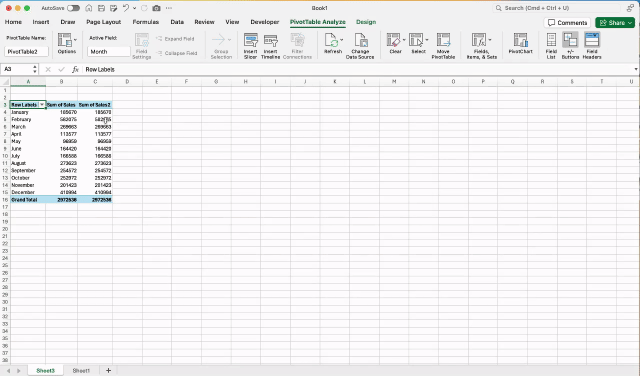Click the Active Field Month box
The image size is (640, 376).
109,52
